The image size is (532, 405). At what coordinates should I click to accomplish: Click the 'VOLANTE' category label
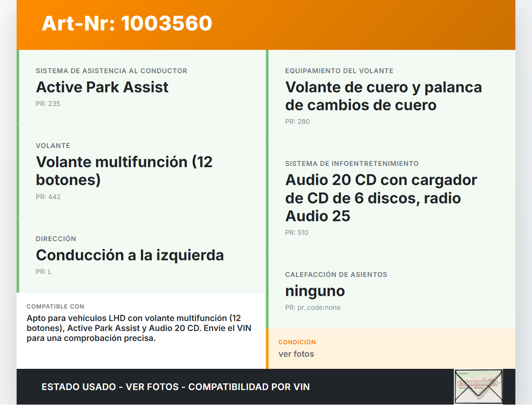tap(53, 146)
